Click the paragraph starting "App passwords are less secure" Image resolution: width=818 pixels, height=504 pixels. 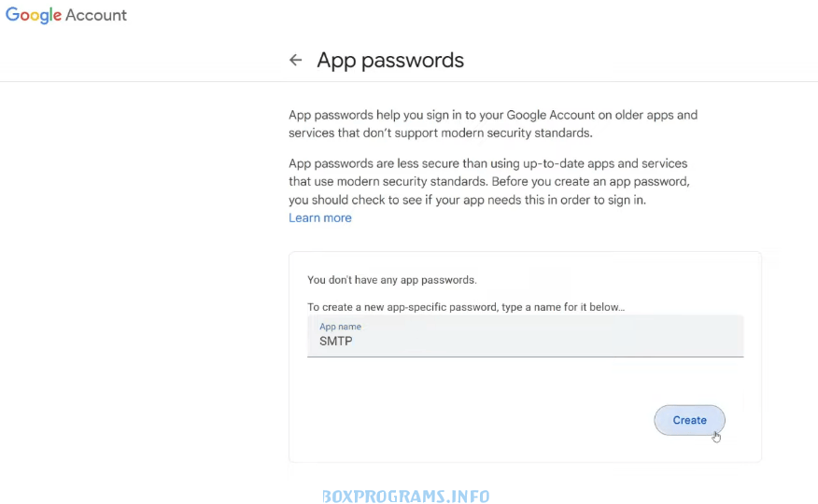click(x=488, y=182)
